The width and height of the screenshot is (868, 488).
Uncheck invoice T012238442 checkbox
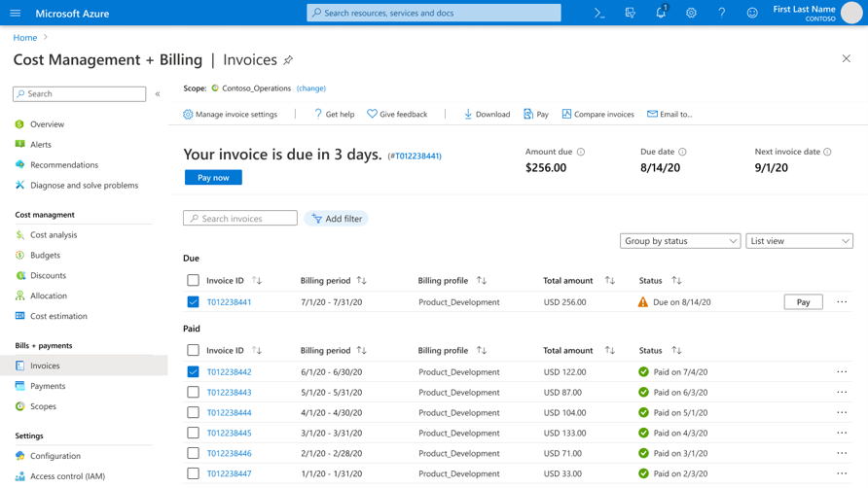(x=193, y=371)
